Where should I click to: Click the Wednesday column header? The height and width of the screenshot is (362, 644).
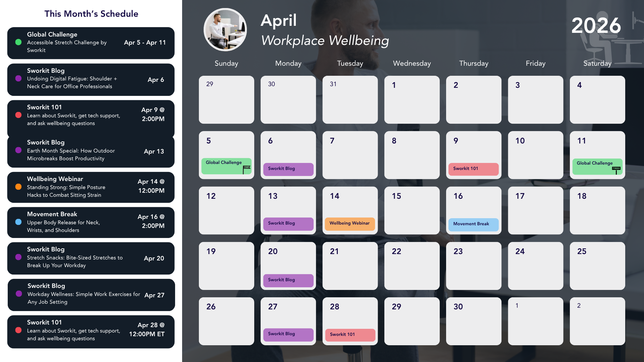(412, 63)
